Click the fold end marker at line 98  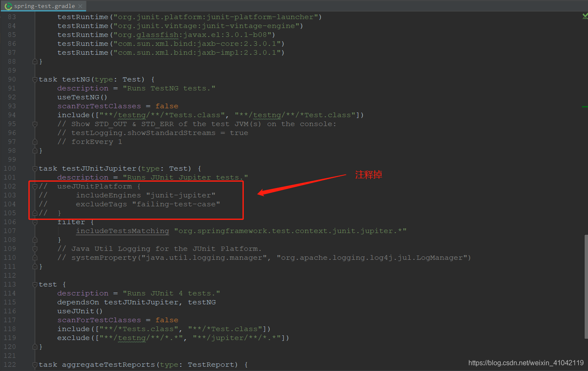pos(35,151)
